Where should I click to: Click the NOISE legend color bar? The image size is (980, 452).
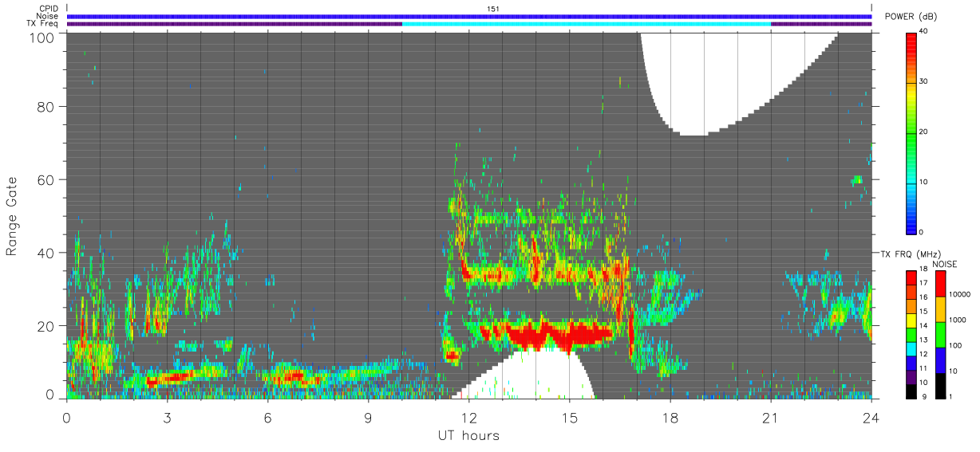[x=940, y=335]
